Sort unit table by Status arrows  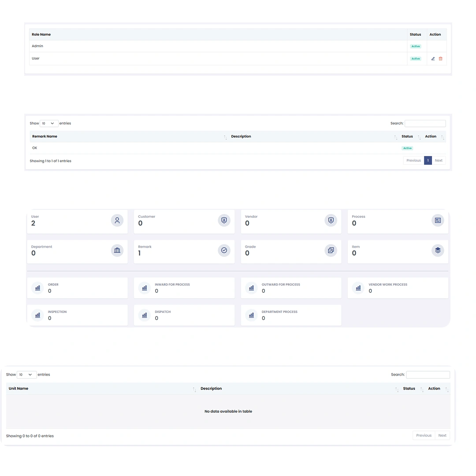[422, 390]
